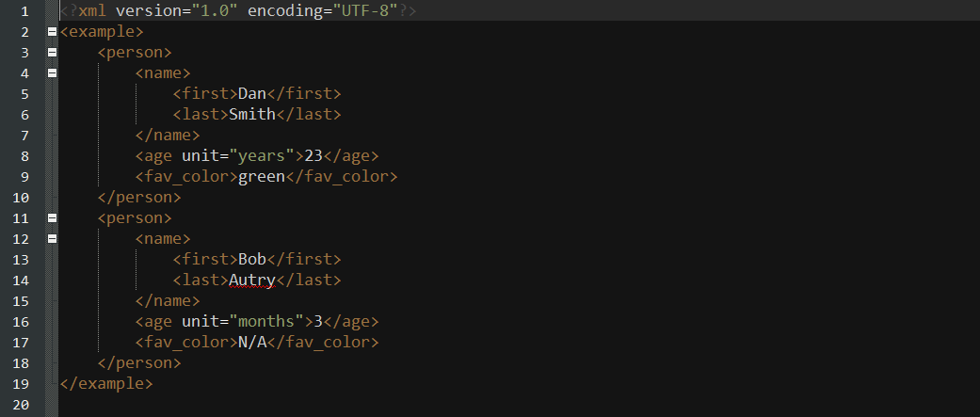Collapse first name element fold on line 4

pos(52,73)
